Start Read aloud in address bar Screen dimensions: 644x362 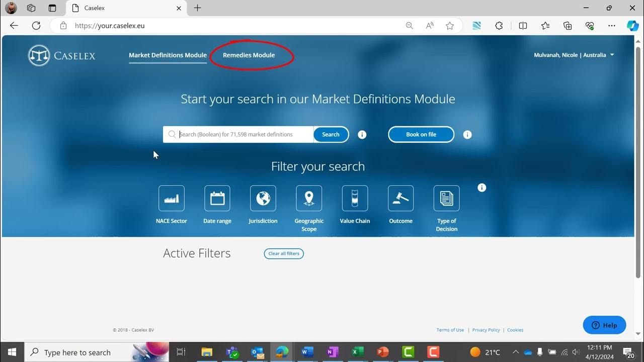click(x=430, y=26)
